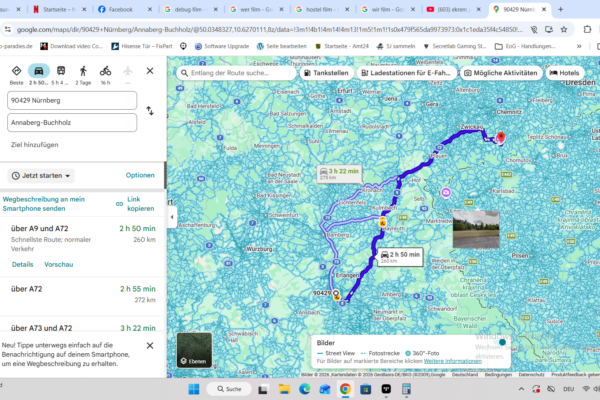Screen dimensions: 600x400
Task: Bookmark this page with the star icon
Action: pos(564,29)
